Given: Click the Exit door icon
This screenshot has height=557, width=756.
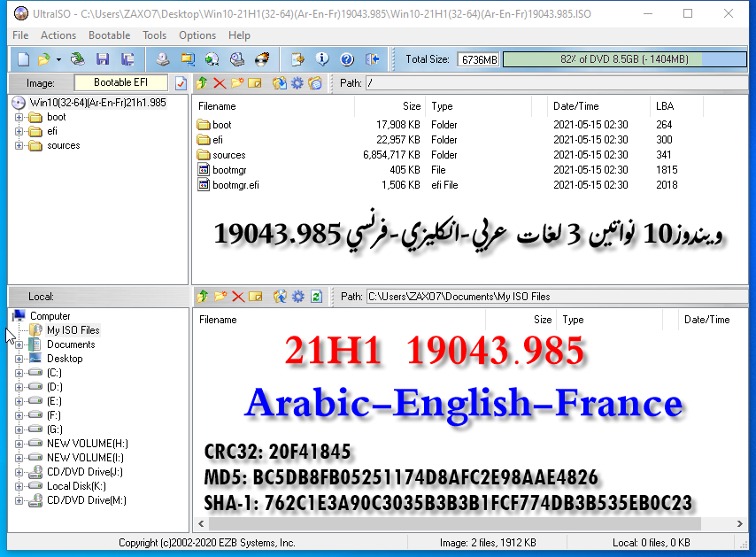Looking at the screenshot, I should click(x=372, y=59).
